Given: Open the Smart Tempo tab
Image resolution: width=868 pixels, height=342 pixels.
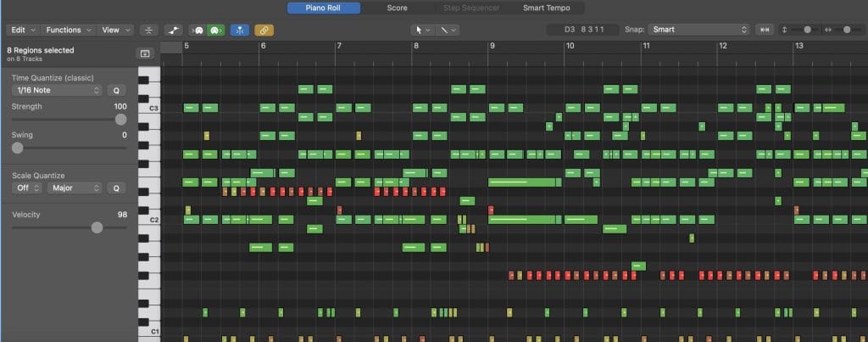Looking at the screenshot, I should coord(546,8).
